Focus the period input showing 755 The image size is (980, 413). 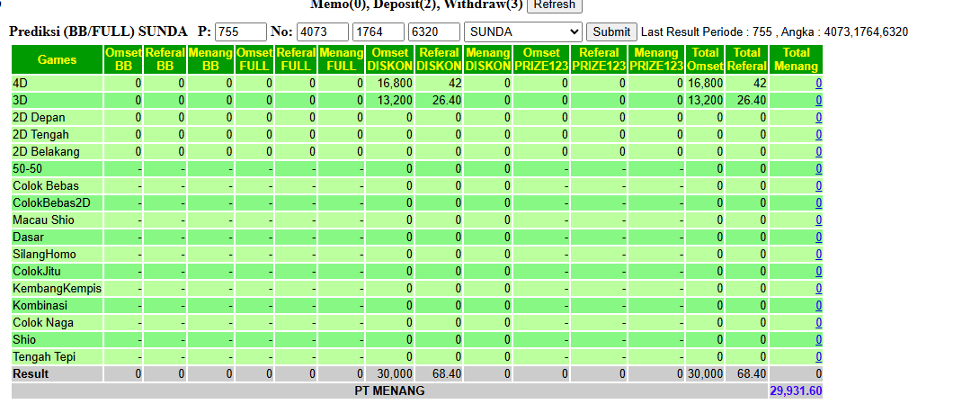(x=241, y=31)
